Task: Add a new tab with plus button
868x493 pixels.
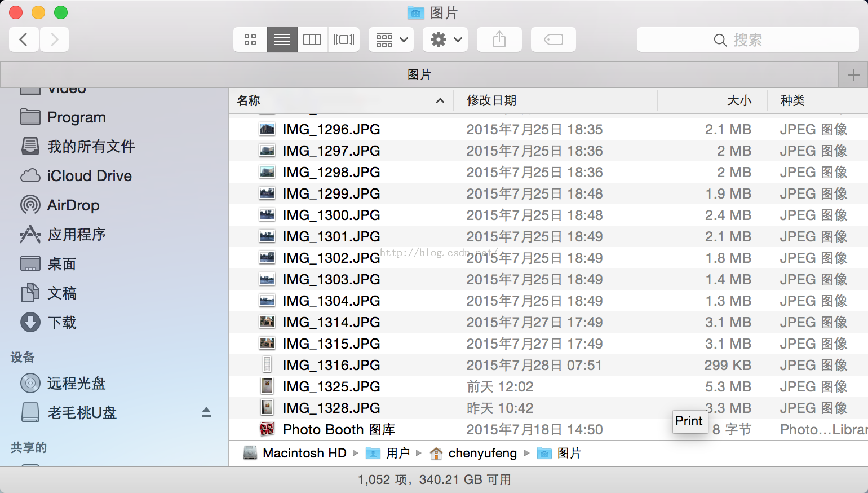Action: pos(853,75)
